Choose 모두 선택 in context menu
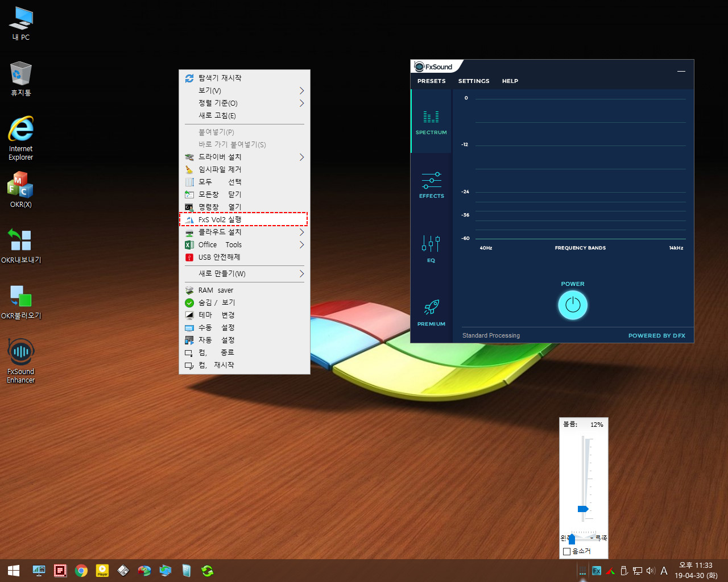 (x=245, y=182)
